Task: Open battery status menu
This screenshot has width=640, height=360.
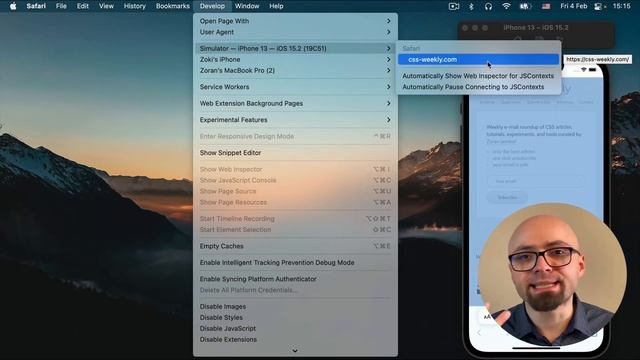Action: [525, 6]
